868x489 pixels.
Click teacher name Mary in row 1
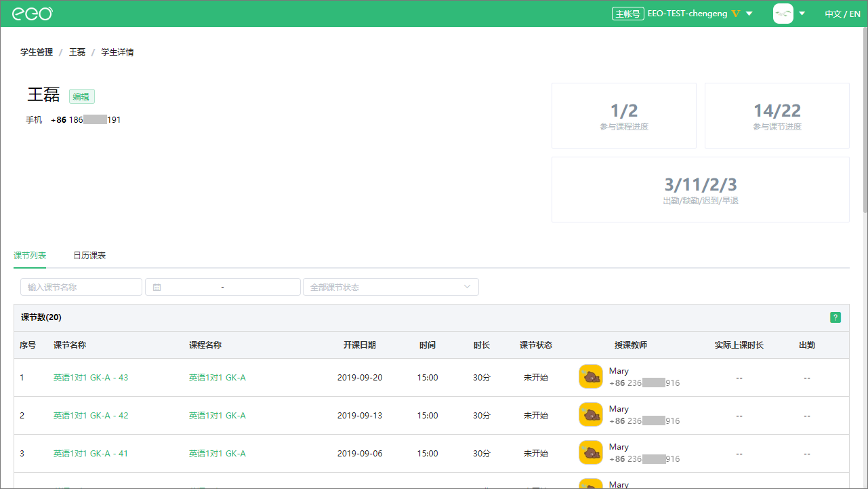(x=619, y=371)
